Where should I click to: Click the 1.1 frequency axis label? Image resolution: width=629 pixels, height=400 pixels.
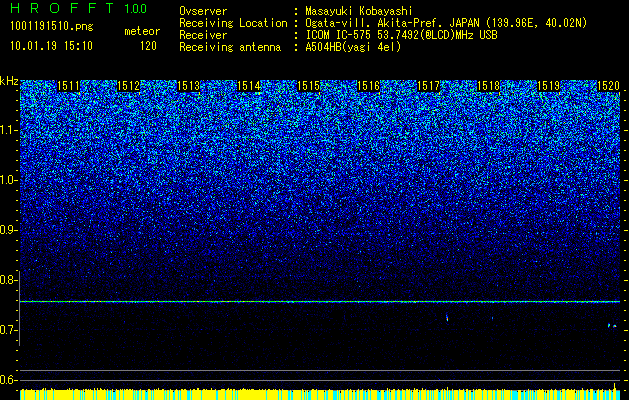(x=8, y=130)
